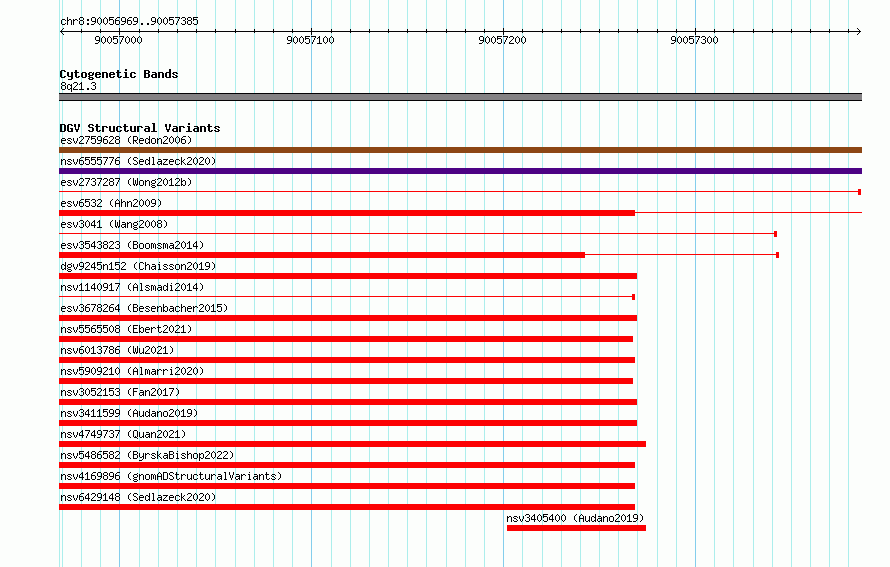Click esv3543823 (Boomsma2014) label
This screenshot has width=890, height=567.
pyautogui.click(x=132, y=245)
